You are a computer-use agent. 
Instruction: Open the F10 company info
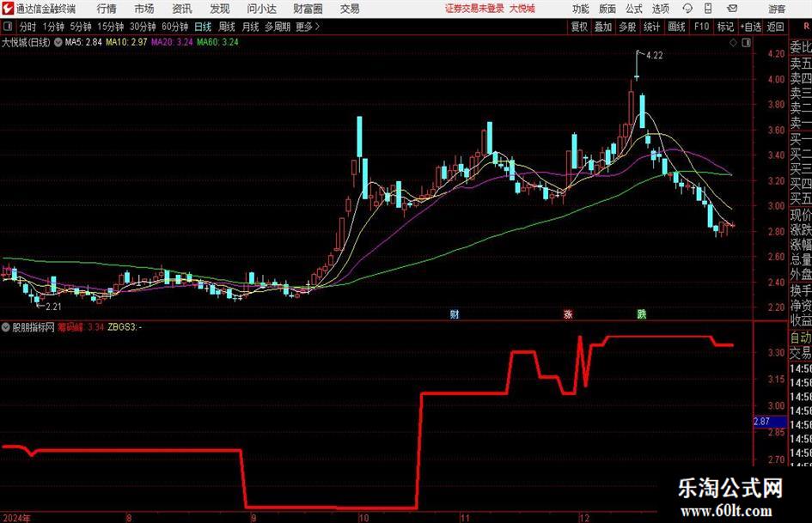702,27
